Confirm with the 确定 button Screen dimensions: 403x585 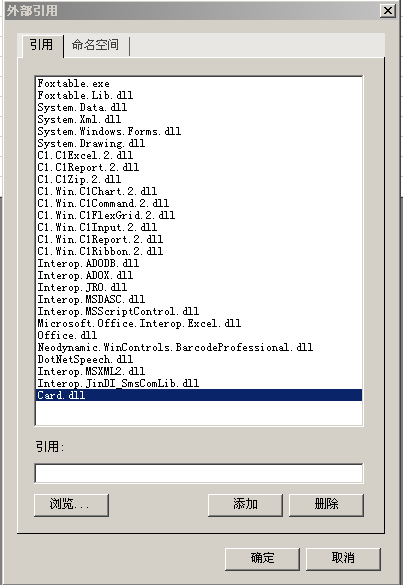tap(262, 559)
